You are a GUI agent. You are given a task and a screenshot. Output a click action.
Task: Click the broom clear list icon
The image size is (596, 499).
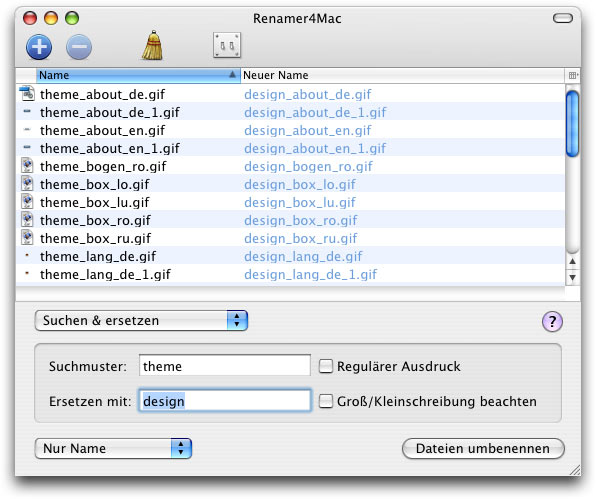pyautogui.click(x=152, y=45)
